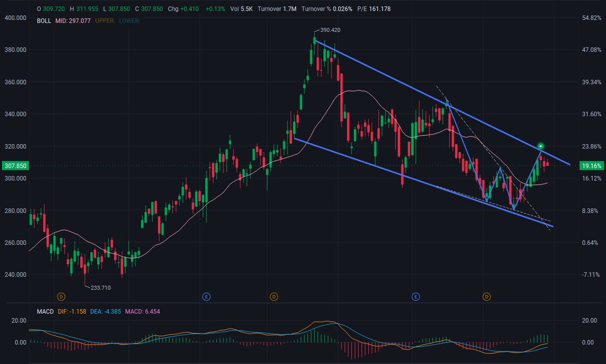Open the last D marker right of both E markers
Image resolution: width=606 pixels, height=364 pixels.
(487, 297)
